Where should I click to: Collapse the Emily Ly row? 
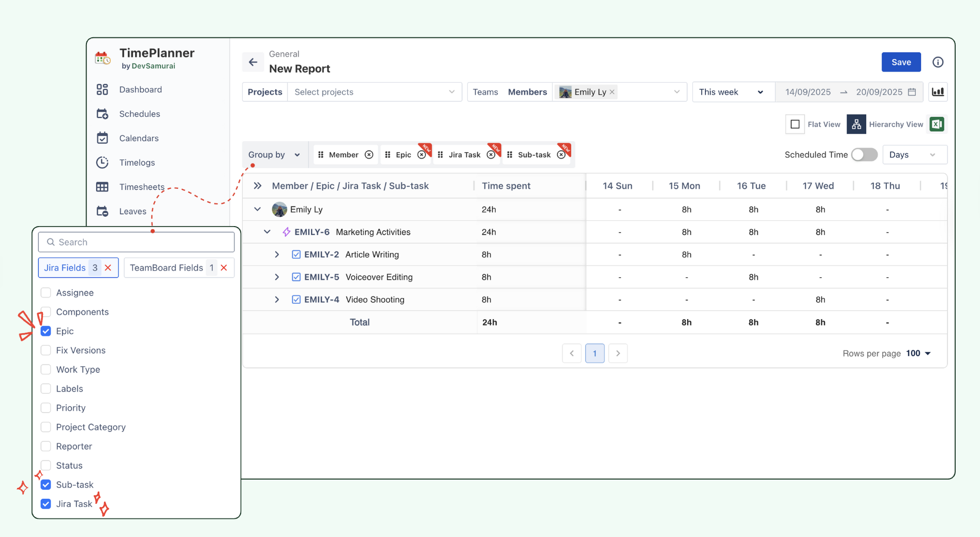point(258,210)
